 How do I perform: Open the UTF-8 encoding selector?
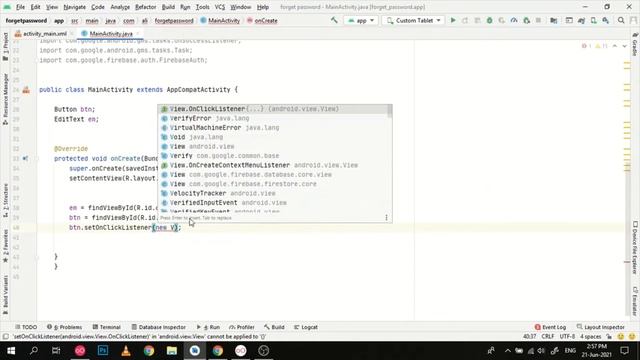pyautogui.click(x=567, y=337)
